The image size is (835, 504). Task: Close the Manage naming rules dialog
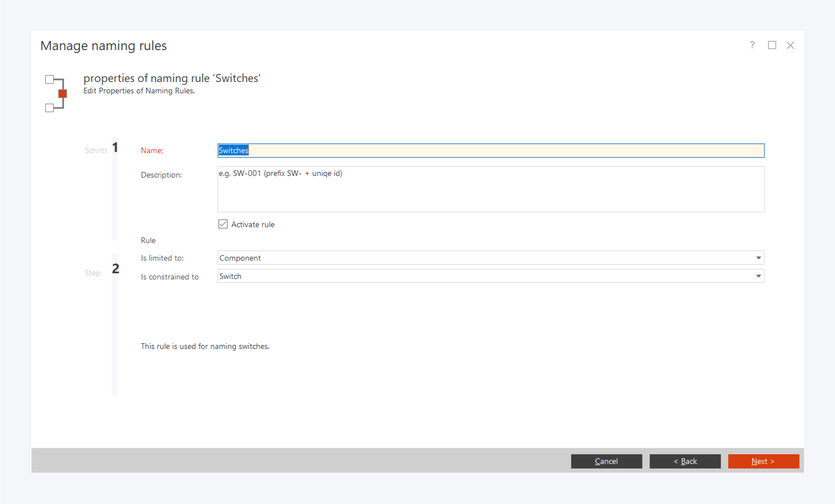[790, 45]
